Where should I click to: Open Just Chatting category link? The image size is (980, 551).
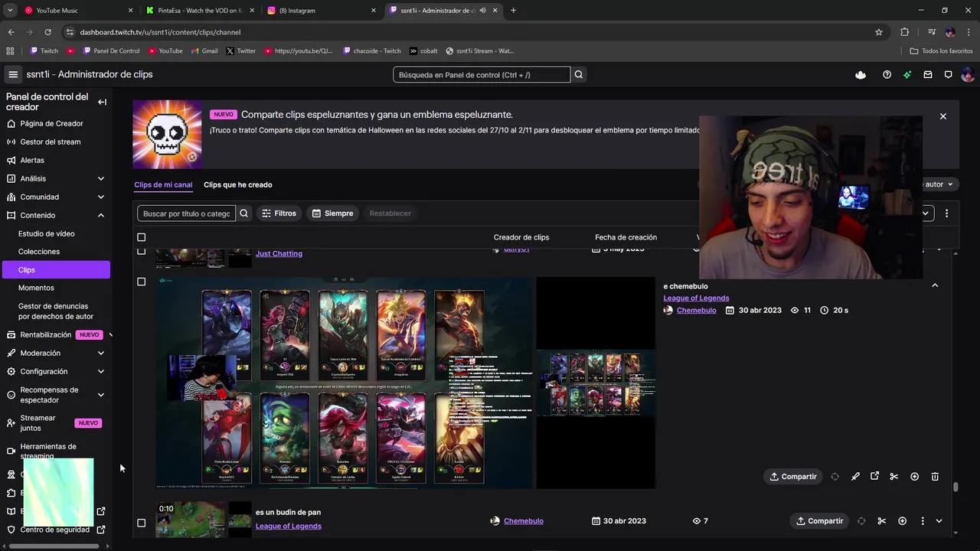[x=279, y=253]
